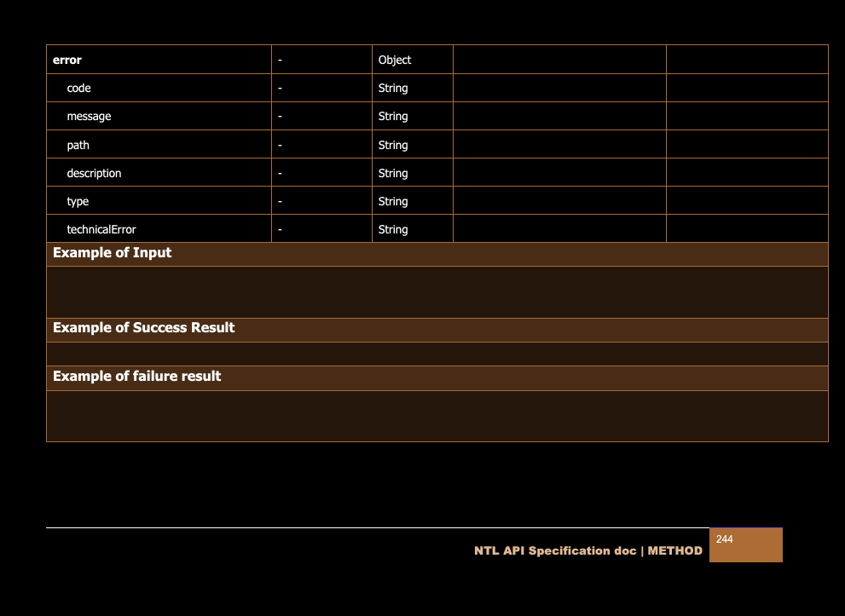The image size is (845, 616).
Task: Click "String" in the code row
Action: 393,88
